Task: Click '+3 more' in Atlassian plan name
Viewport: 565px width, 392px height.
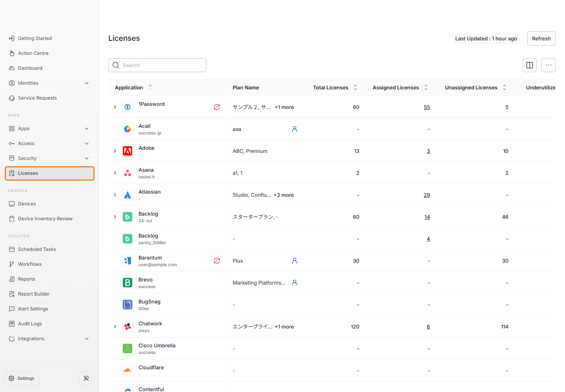Action: (284, 195)
